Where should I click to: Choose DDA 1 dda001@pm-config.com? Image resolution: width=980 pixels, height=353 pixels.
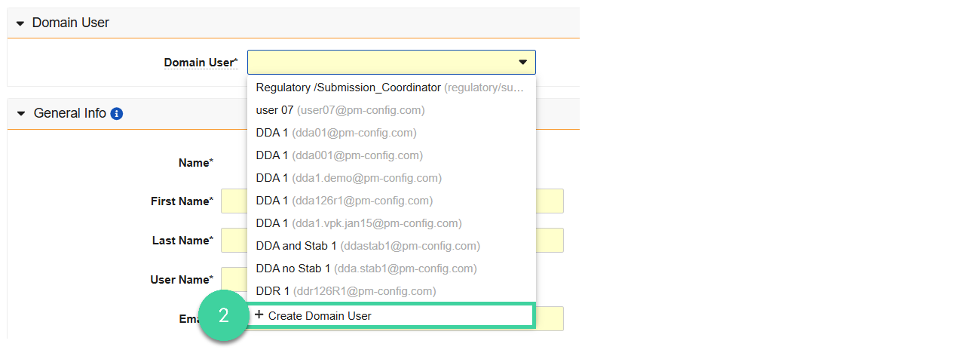tap(391, 155)
